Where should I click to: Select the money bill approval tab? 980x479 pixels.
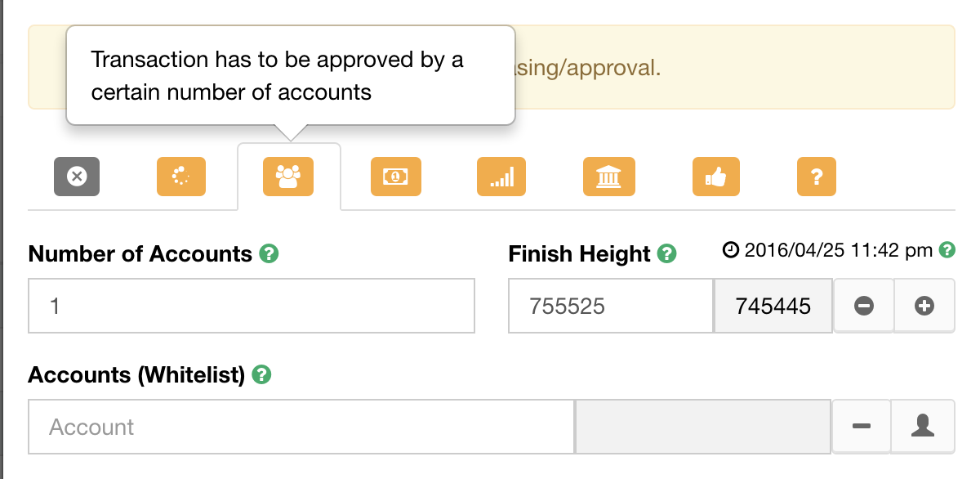[396, 176]
